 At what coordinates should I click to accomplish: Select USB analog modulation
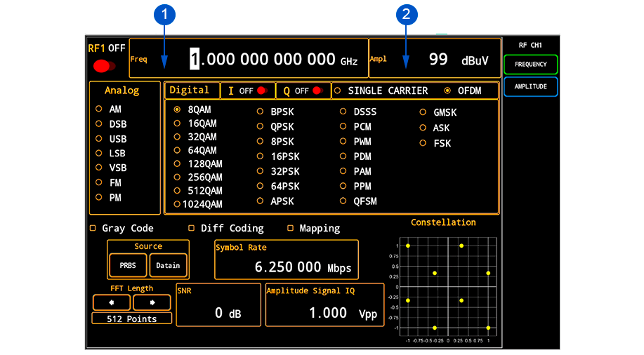point(98,139)
